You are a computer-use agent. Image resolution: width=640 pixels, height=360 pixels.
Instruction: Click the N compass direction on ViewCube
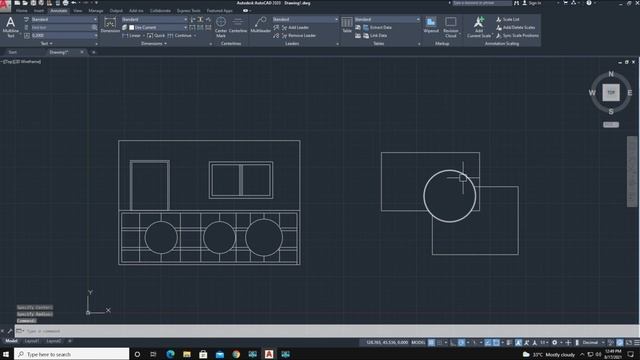coord(611,74)
